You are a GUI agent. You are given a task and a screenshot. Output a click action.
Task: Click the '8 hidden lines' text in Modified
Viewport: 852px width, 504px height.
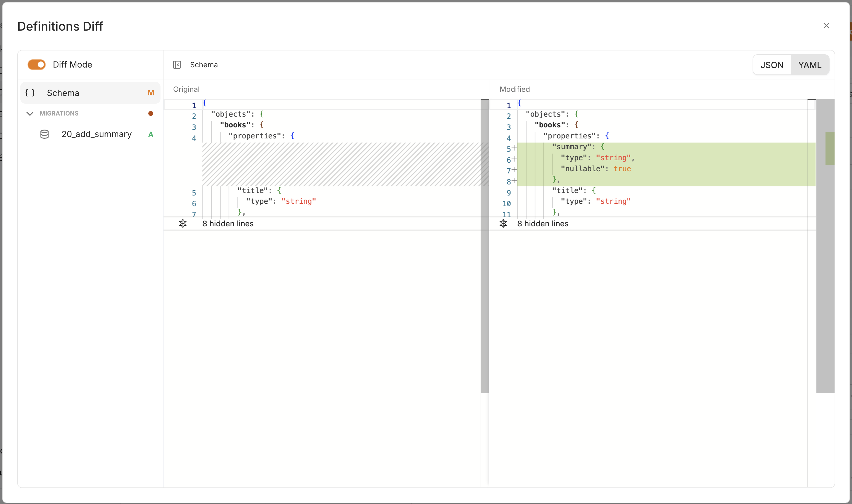(x=543, y=224)
